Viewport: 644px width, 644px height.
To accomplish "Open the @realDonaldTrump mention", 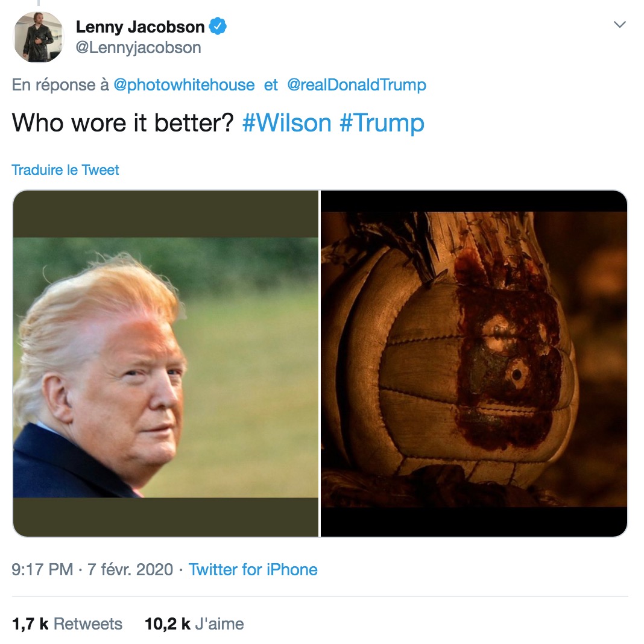I will pyautogui.click(x=356, y=85).
